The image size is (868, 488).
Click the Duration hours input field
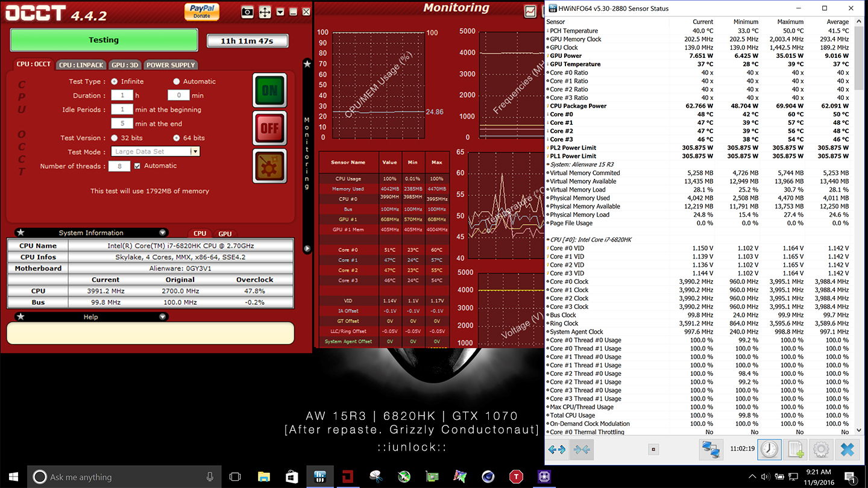(x=122, y=95)
